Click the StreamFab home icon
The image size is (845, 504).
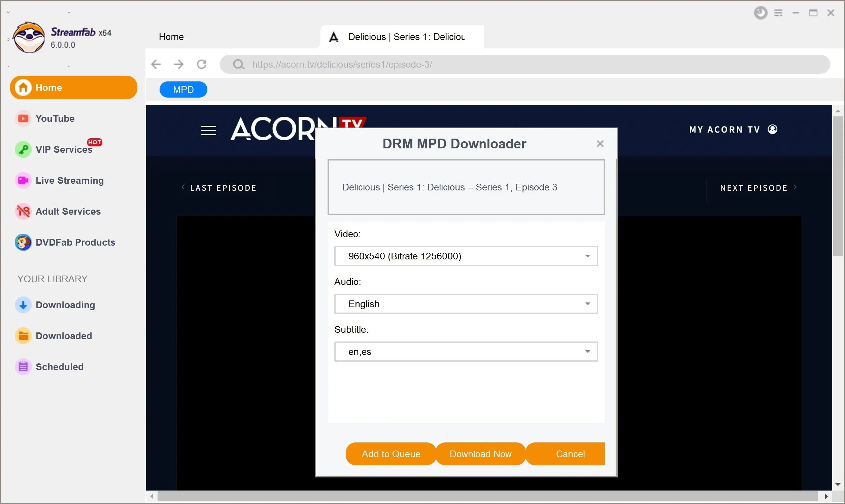[23, 87]
